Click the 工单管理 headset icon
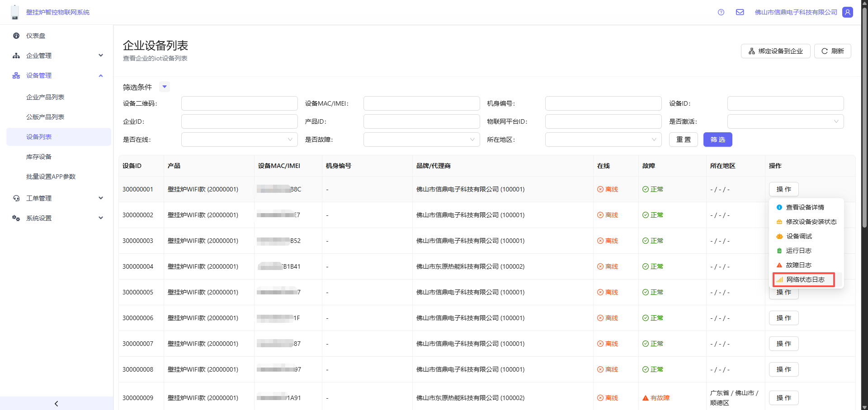The height and width of the screenshot is (410, 868). click(x=16, y=198)
